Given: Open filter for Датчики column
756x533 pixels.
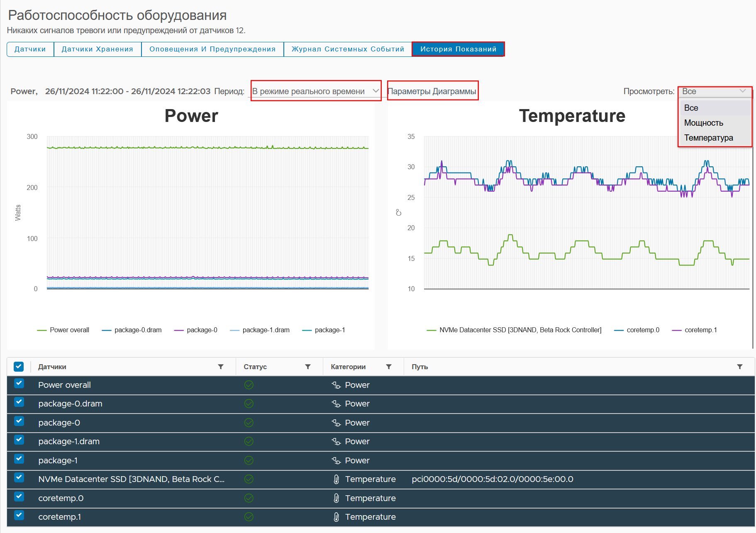Looking at the screenshot, I should click(221, 367).
